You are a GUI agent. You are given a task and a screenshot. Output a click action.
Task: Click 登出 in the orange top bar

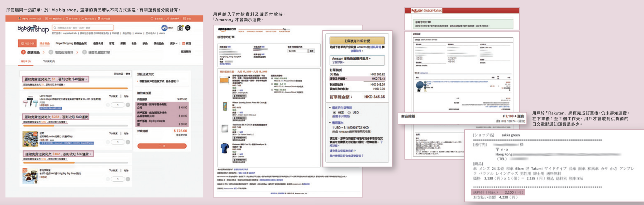point(187,19)
